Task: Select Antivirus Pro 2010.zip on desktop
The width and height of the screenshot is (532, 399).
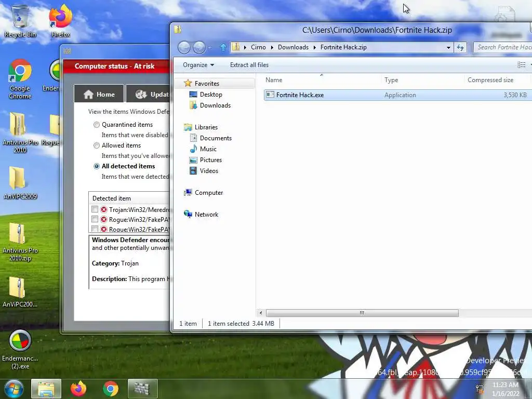Action: tap(20, 242)
